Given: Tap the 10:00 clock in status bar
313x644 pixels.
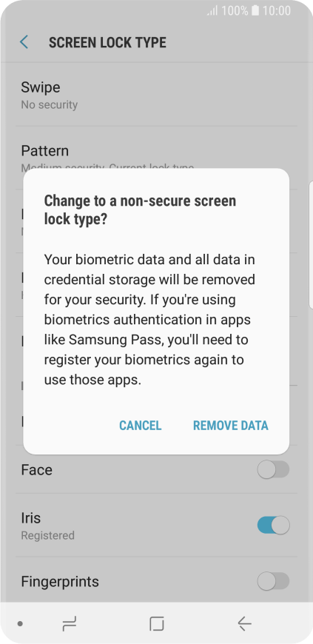Looking at the screenshot, I should point(277,10).
